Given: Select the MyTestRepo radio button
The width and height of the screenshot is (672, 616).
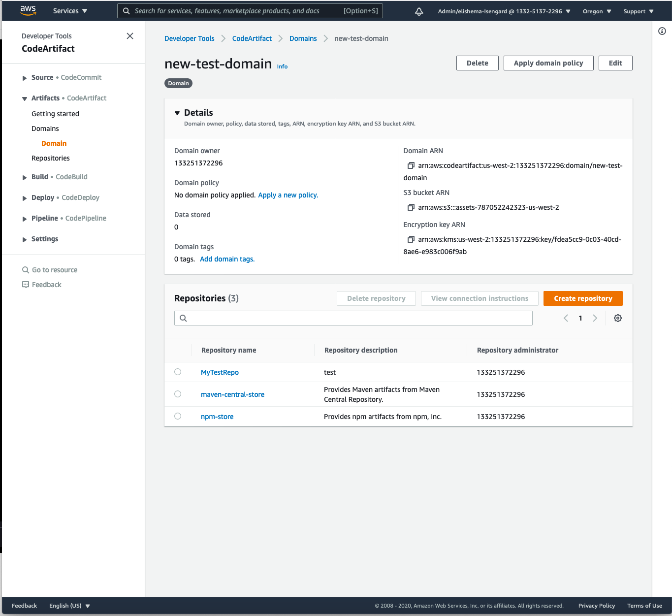Looking at the screenshot, I should 178,372.
